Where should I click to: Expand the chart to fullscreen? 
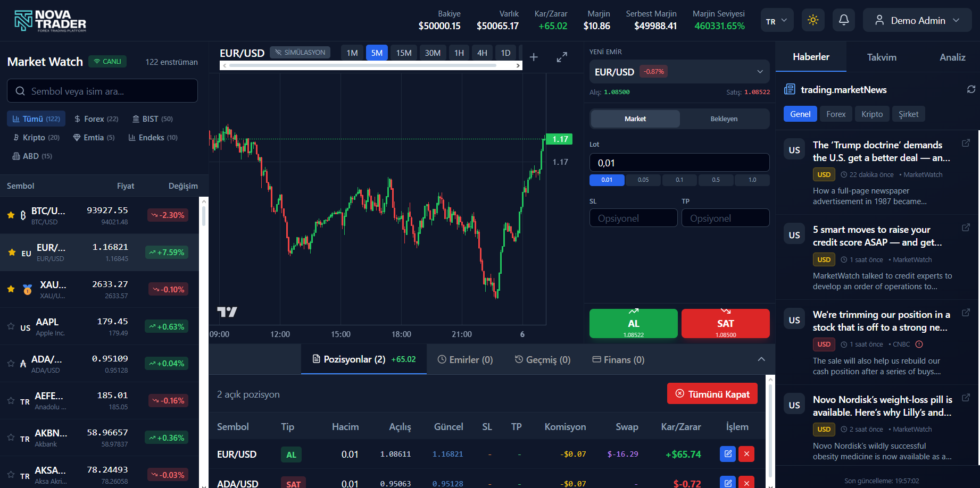[x=561, y=57]
